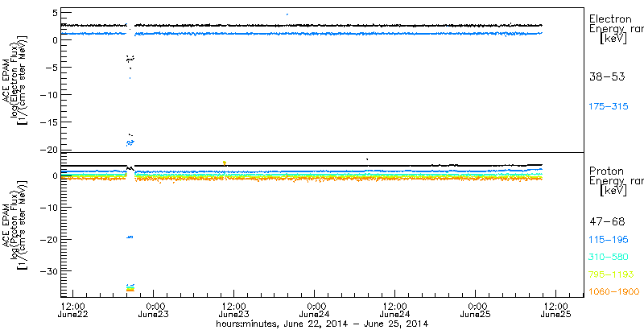644x330 pixels.
Task: Click the '12:00 June22' time axis label
Action: (73, 311)
